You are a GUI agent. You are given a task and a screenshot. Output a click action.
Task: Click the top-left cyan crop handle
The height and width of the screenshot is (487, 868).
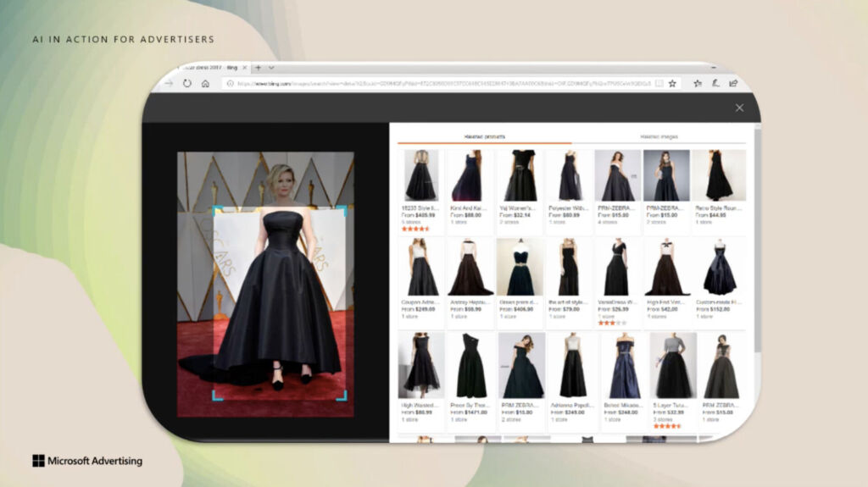[218, 210]
